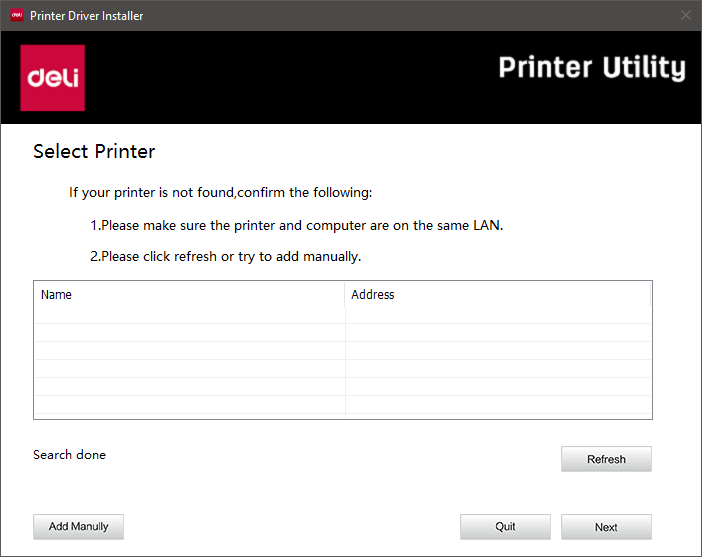Quit the installer with the Quit button

click(x=505, y=527)
